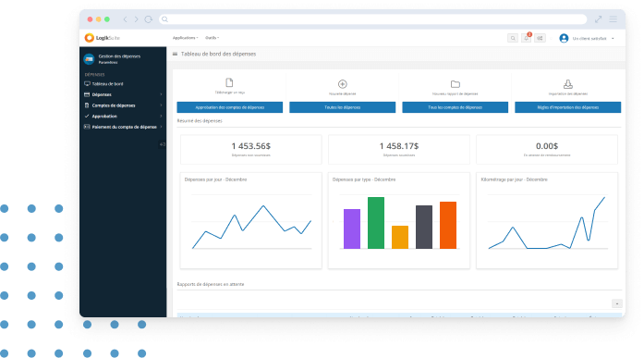644x358 pixels.
Task: Click the browser fullscreen expand icon
Action: (x=599, y=19)
